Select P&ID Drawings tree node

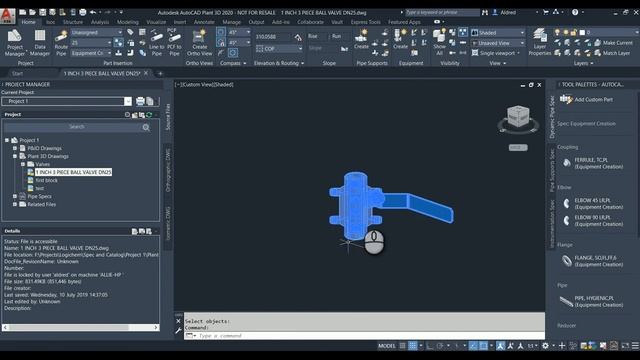pyautogui.click(x=44, y=148)
